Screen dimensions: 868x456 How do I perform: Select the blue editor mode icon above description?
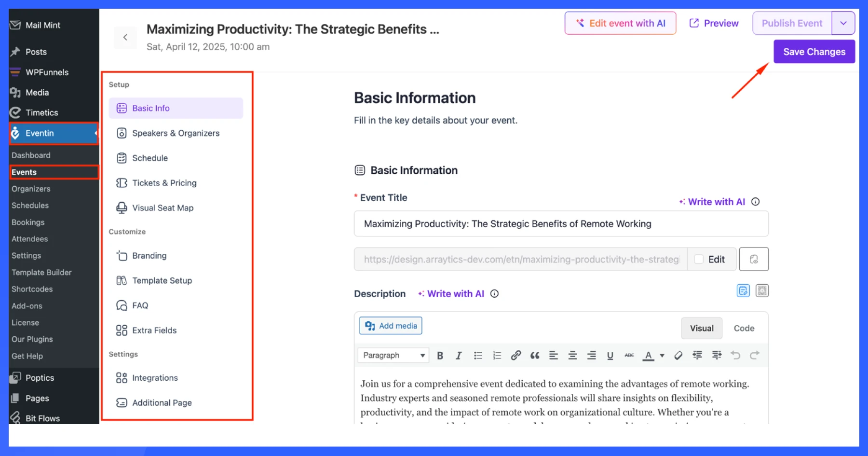click(743, 291)
